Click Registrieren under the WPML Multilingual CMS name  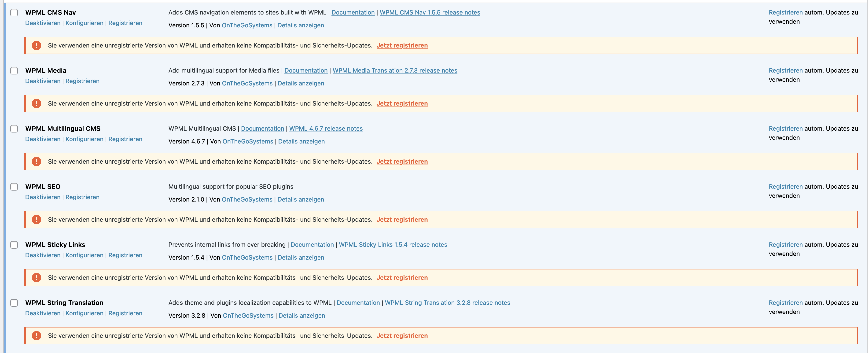coord(125,139)
